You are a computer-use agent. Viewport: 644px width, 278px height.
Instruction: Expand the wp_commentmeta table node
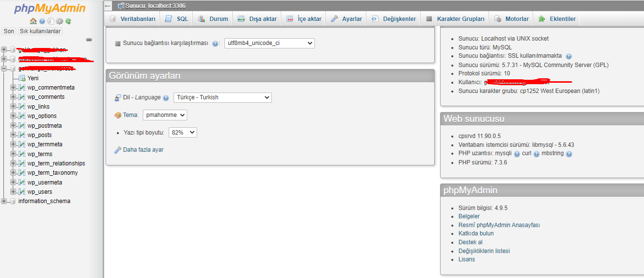coord(13,88)
